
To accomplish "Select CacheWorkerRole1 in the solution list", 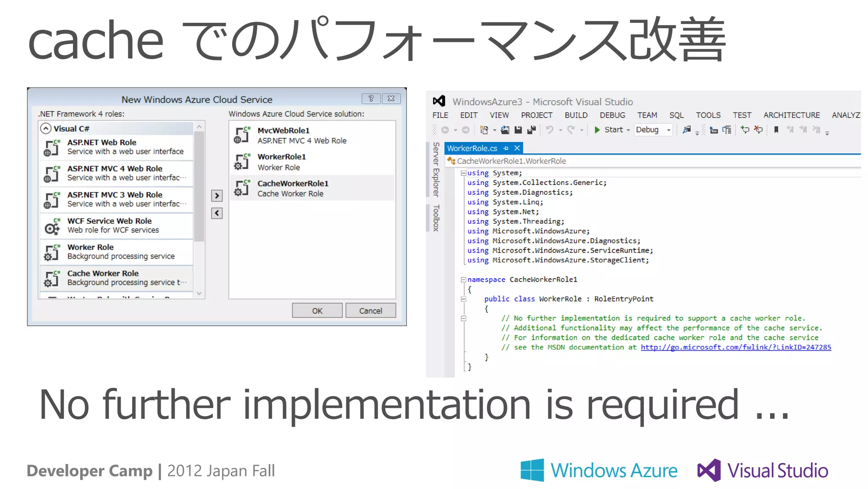I will click(312, 188).
